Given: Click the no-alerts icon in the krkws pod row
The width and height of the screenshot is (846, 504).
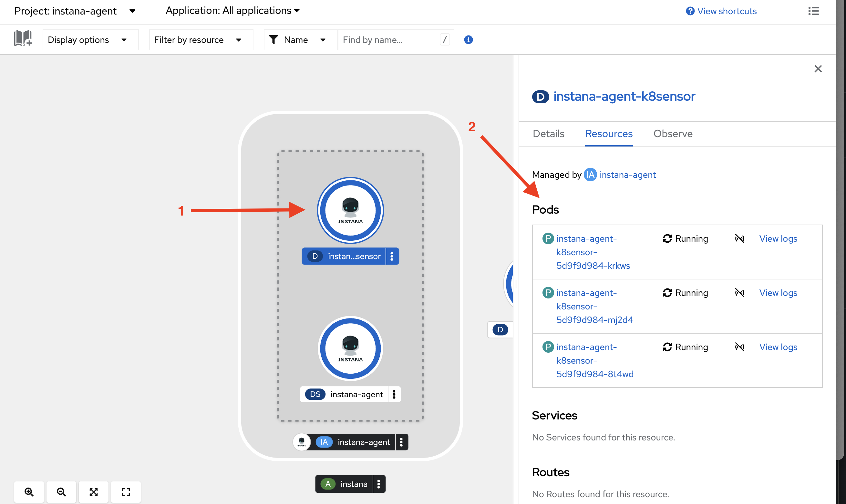Looking at the screenshot, I should pyautogui.click(x=740, y=238).
